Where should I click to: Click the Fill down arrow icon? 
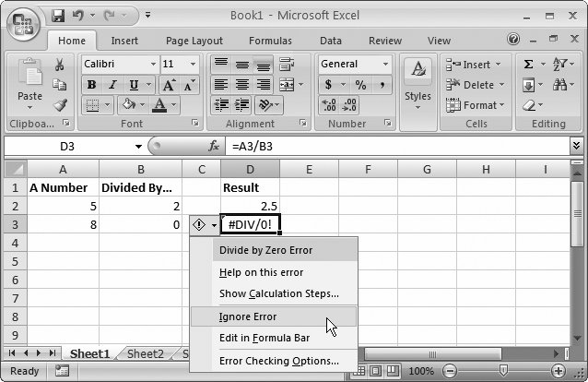coord(528,85)
